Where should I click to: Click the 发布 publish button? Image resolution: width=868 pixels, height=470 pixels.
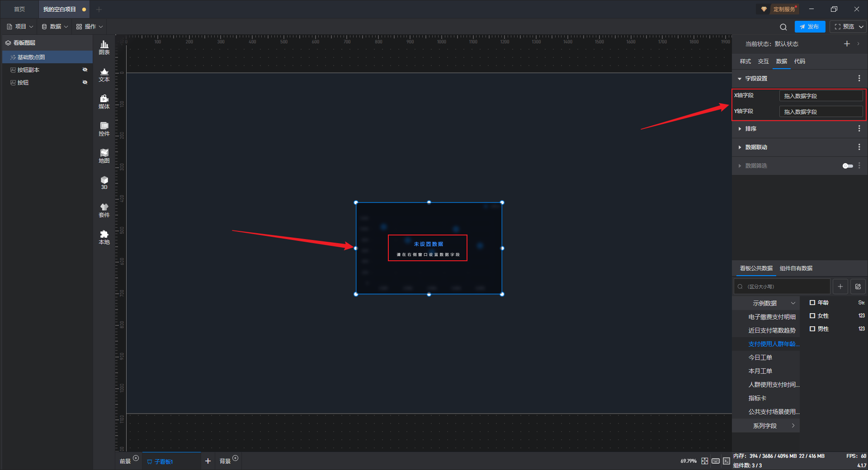810,27
